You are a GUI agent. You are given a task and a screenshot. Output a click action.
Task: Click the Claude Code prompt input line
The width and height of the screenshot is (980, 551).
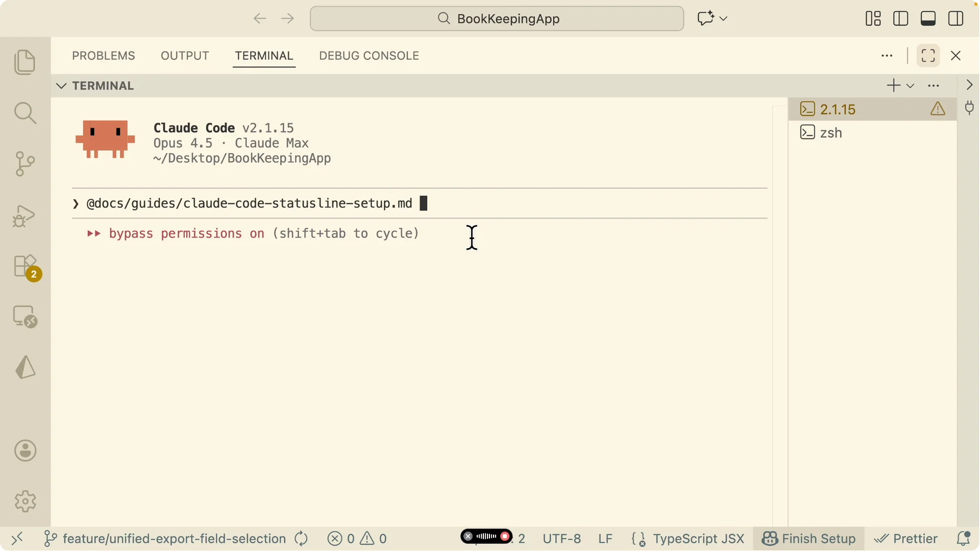[420, 204]
